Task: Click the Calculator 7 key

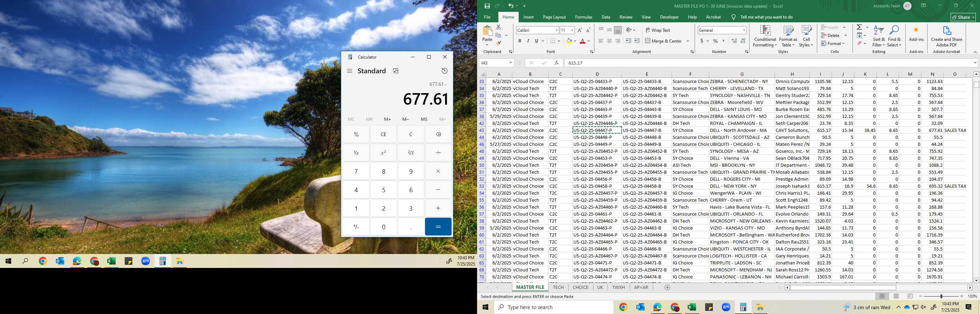Action: pyautogui.click(x=356, y=171)
